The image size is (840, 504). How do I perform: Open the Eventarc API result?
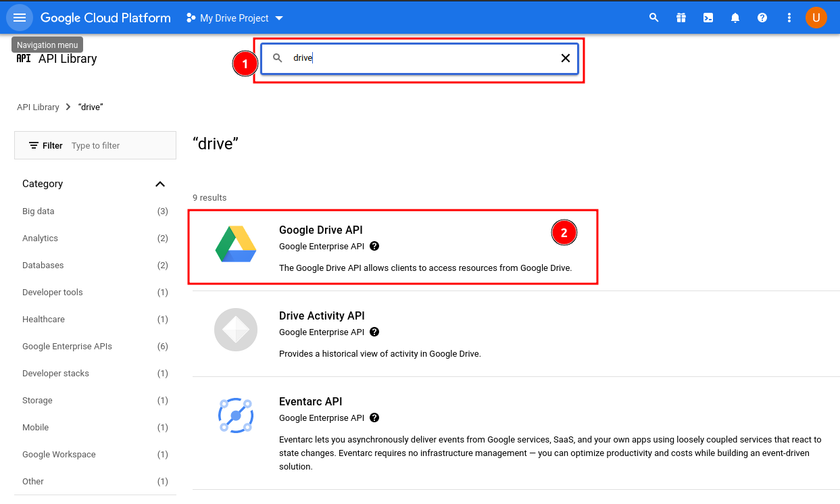point(516,433)
